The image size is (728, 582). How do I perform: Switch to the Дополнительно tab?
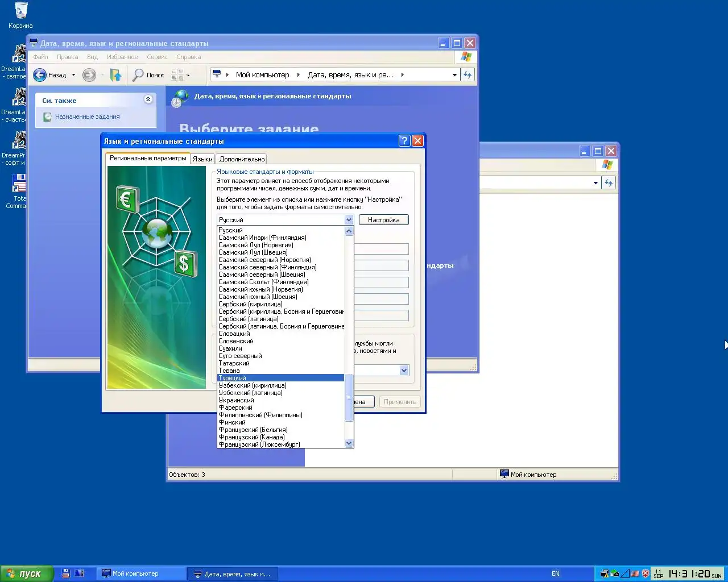[x=242, y=159]
